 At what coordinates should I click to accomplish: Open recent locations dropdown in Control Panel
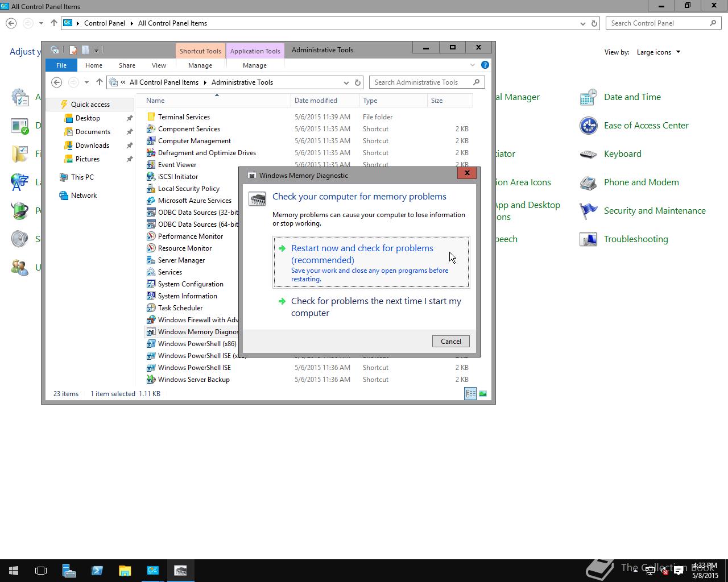click(41, 23)
